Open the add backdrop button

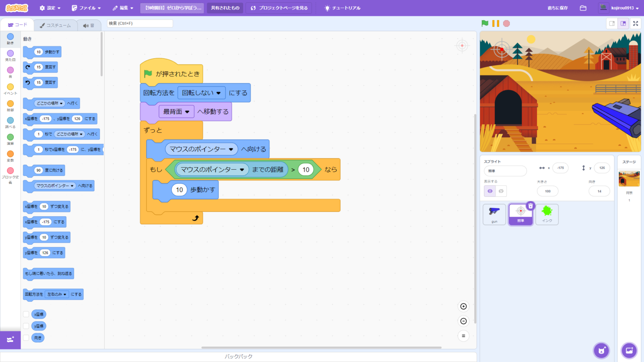[x=629, y=350]
